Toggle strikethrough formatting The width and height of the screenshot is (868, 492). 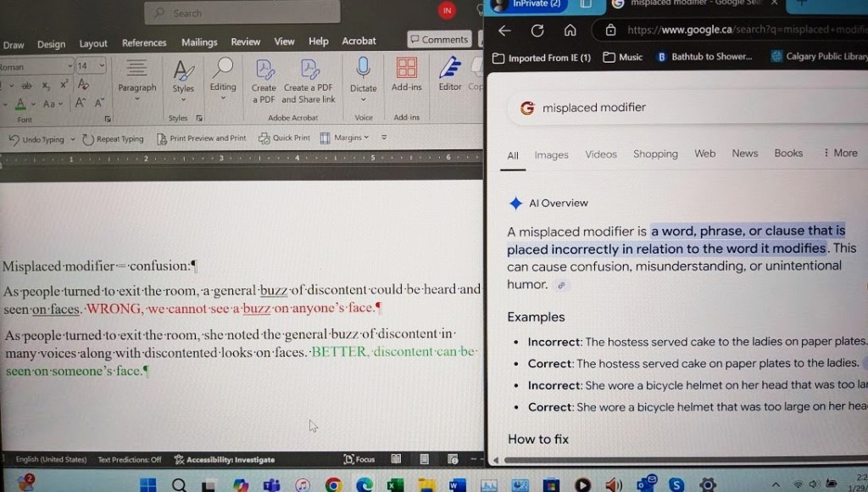pyautogui.click(x=26, y=85)
